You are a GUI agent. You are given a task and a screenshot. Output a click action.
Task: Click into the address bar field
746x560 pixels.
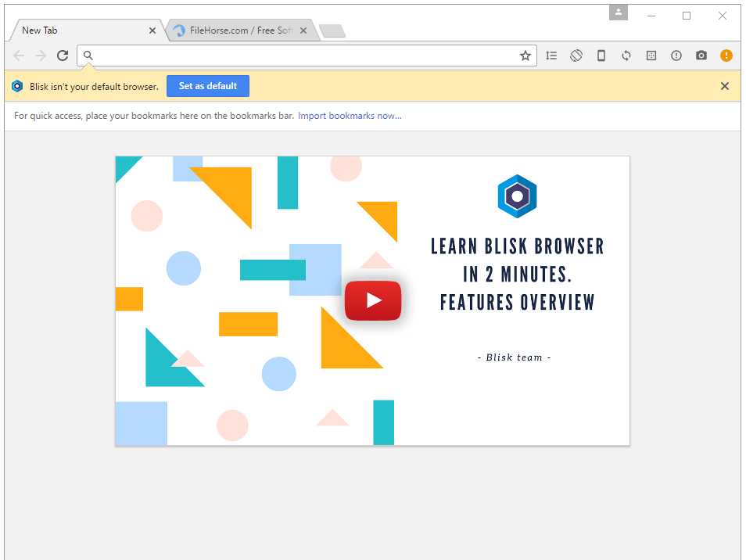(307, 56)
